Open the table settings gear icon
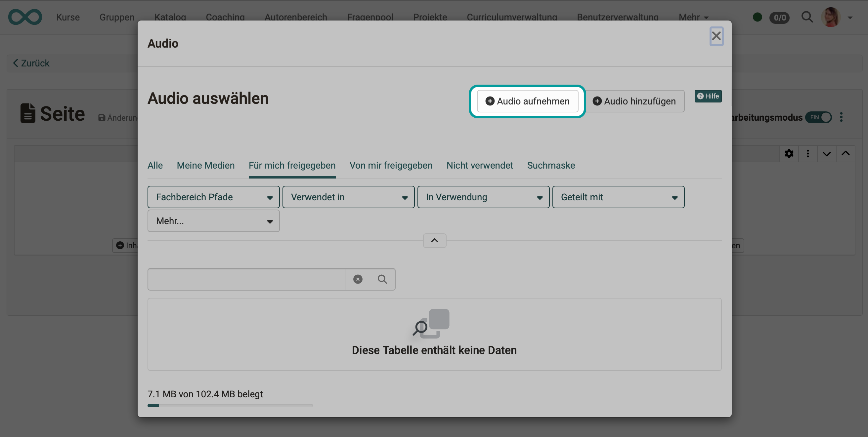 coord(789,153)
